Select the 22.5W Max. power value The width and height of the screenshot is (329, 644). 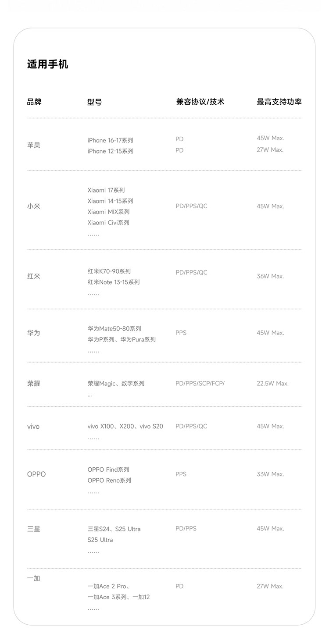point(272,384)
